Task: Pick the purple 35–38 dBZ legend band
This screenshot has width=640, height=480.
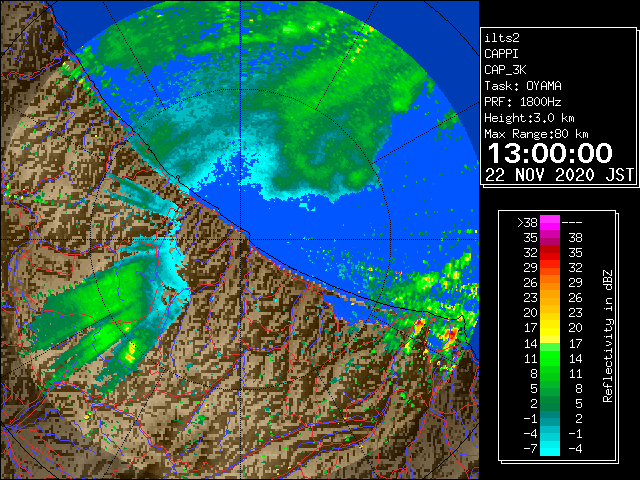Action: (x=550, y=238)
